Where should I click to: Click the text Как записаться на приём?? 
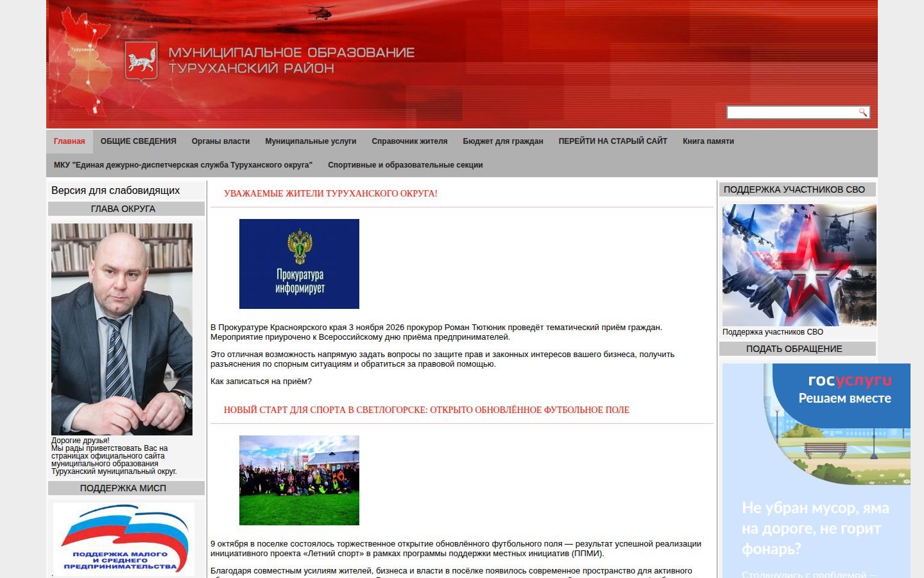261,381
